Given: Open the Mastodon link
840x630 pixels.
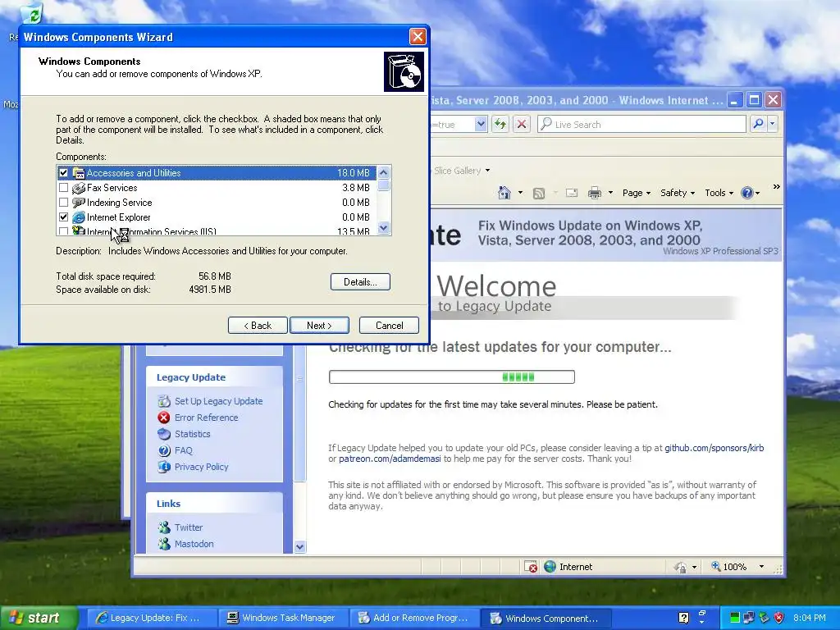Looking at the screenshot, I should point(194,544).
